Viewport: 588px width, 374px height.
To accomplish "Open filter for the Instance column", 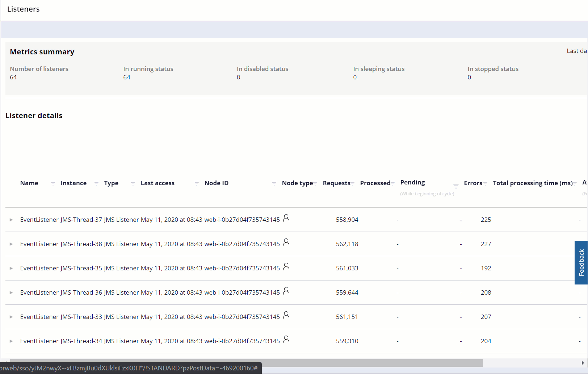I will click(96, 183).
